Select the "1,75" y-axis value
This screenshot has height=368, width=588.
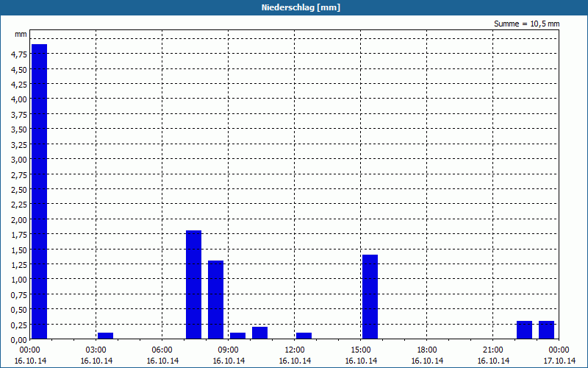click(19, 235)
